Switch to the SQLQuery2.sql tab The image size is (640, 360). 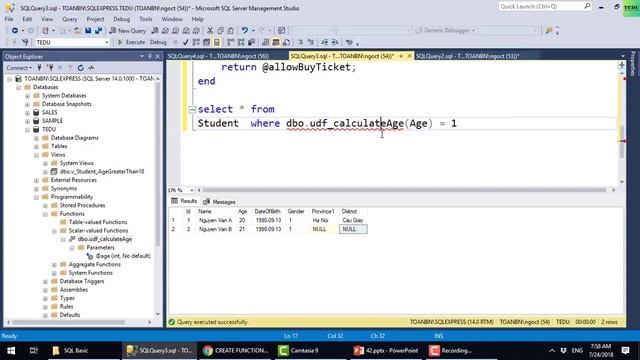(x=467, y=56)
